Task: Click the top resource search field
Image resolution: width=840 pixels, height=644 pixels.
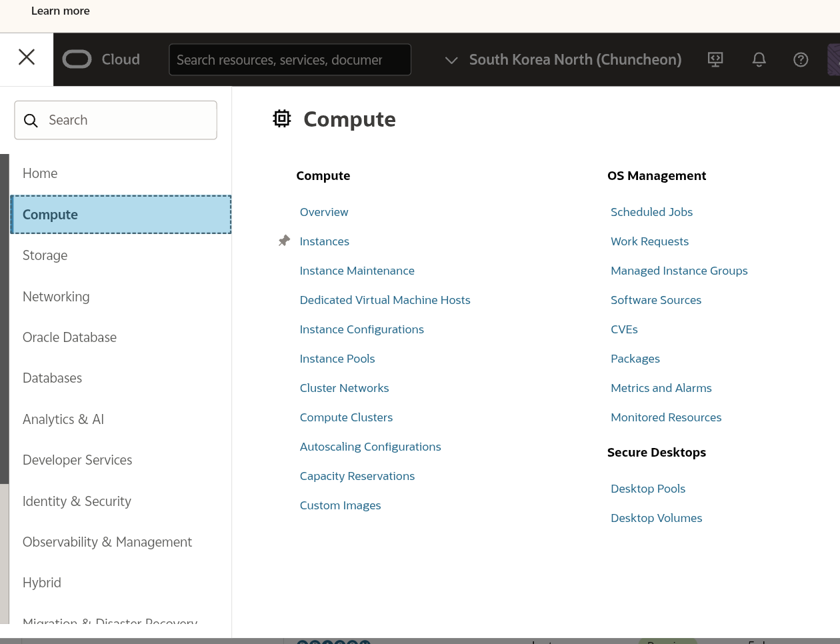Action: click(x=290, y=60)
